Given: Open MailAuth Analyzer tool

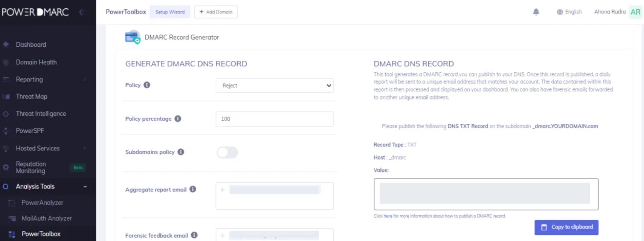Looking at the screenshot, I should pyautogui.click(x=47, y=218).
